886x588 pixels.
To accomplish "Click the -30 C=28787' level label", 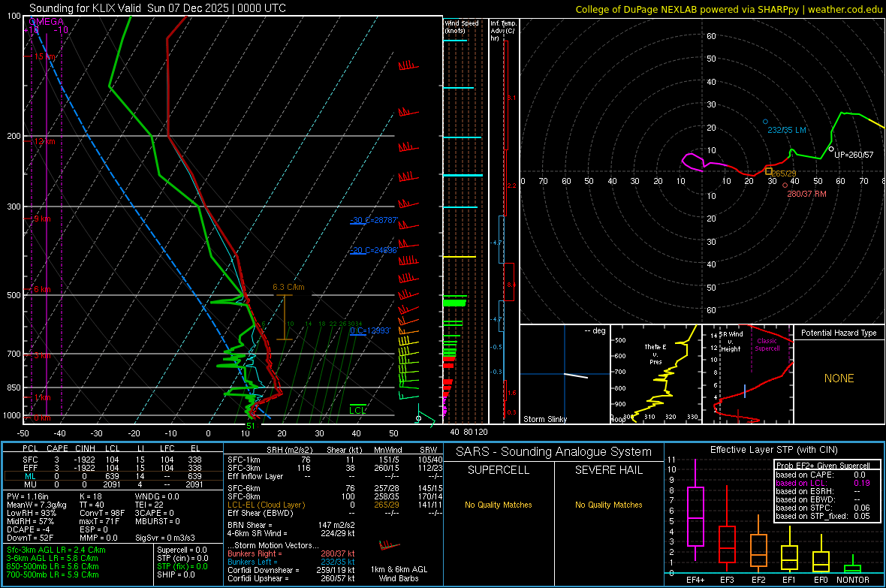I will tap(374, 220).
